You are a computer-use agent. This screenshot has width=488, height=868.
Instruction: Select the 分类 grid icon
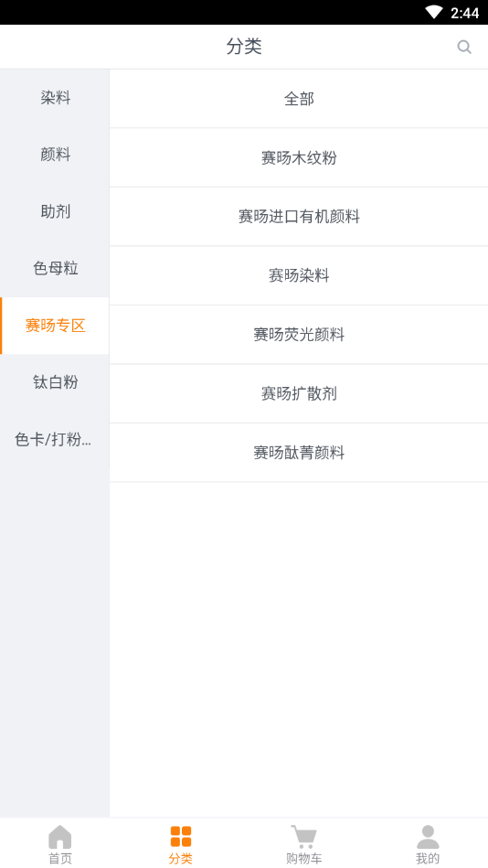point(181,837)
